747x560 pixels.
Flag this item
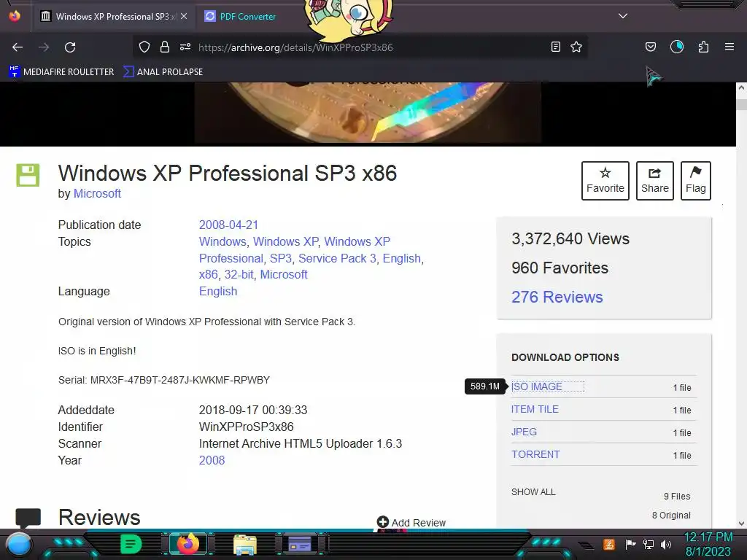[x=695, y=181]
